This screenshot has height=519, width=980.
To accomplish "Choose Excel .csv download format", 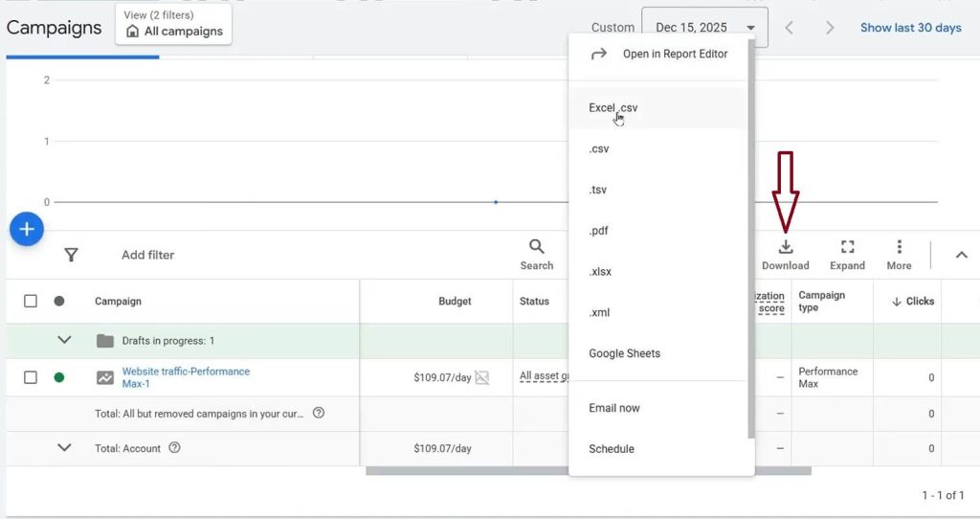I will click(658, 107).
